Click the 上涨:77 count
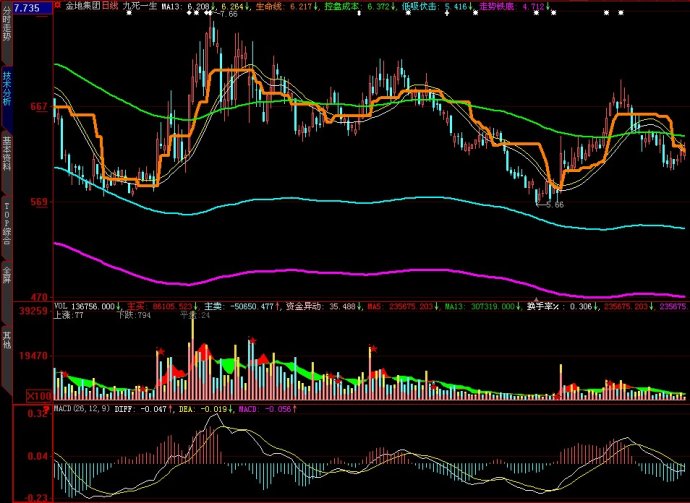Screen dimensions: 690x503 tap(69, 315)
